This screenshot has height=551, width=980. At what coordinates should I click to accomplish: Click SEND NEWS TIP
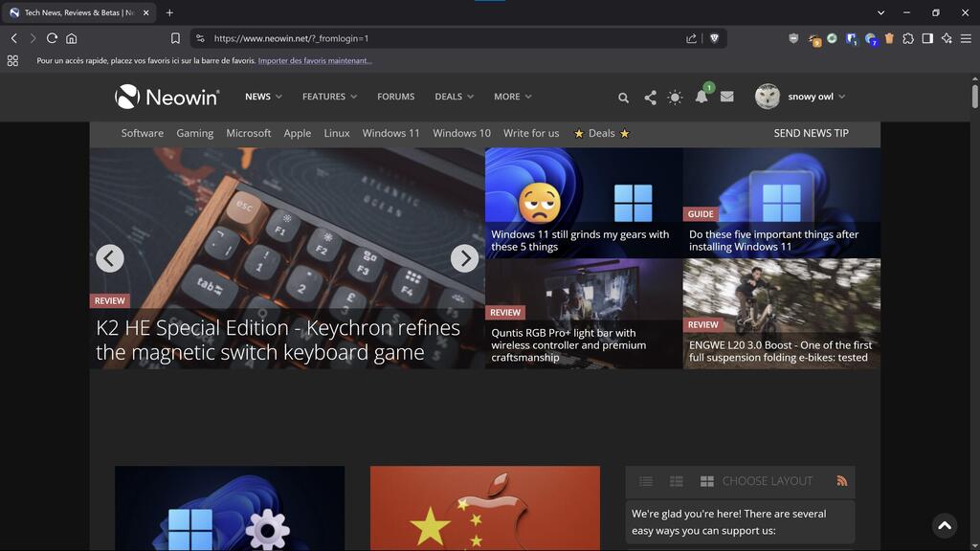tap(812, 133)
